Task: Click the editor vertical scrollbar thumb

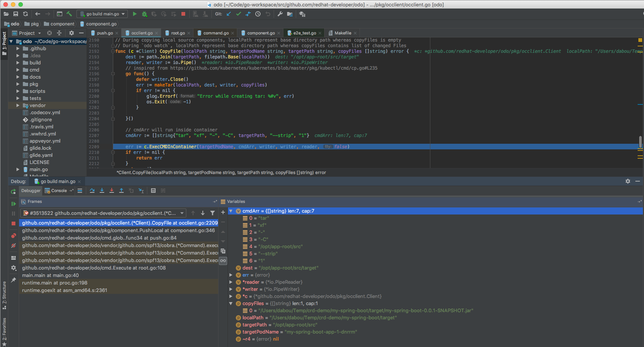Action: pos(640,141)
